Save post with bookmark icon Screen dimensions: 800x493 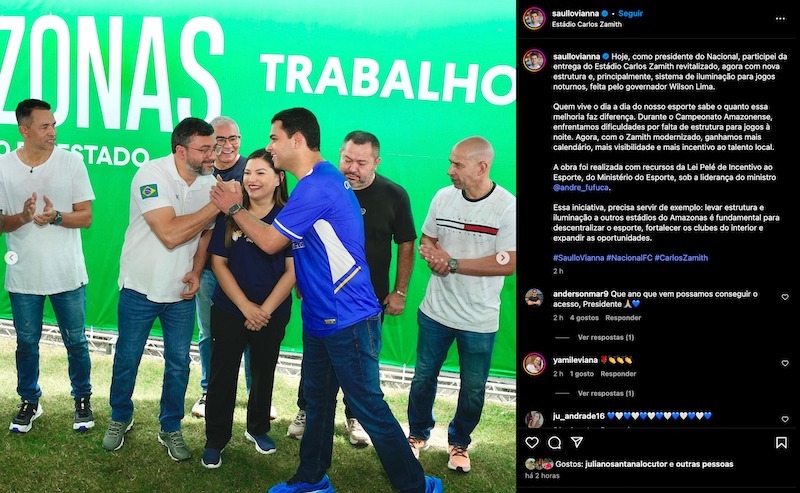pos(781,442)
